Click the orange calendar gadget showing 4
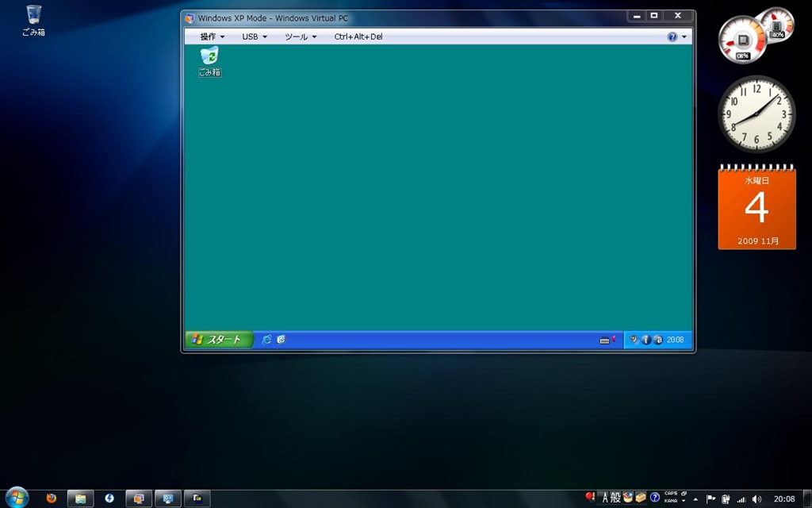 pos(756,207)
